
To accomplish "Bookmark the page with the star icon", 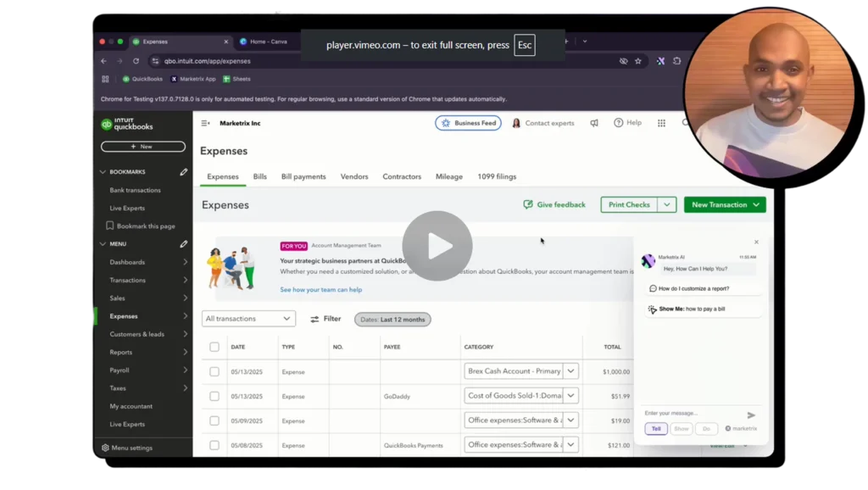I will (x=637, y=61).
